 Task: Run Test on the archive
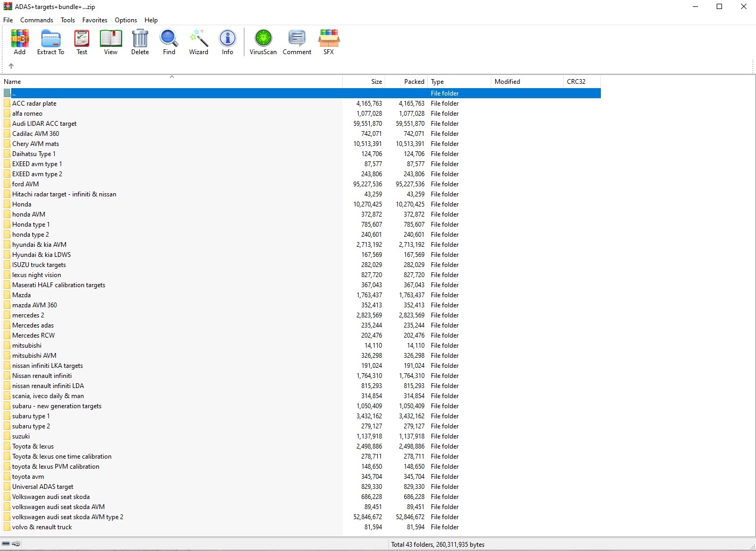click(x=82, y=42)
